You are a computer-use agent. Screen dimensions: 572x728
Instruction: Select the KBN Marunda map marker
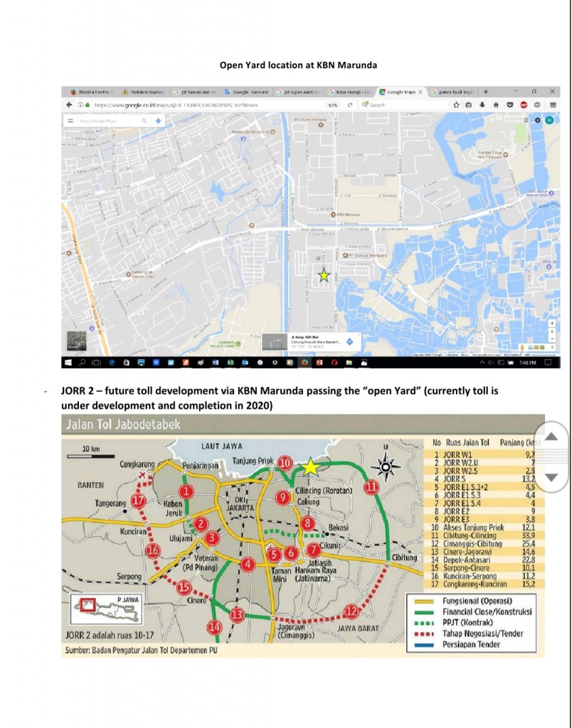(x=333, y=215)
